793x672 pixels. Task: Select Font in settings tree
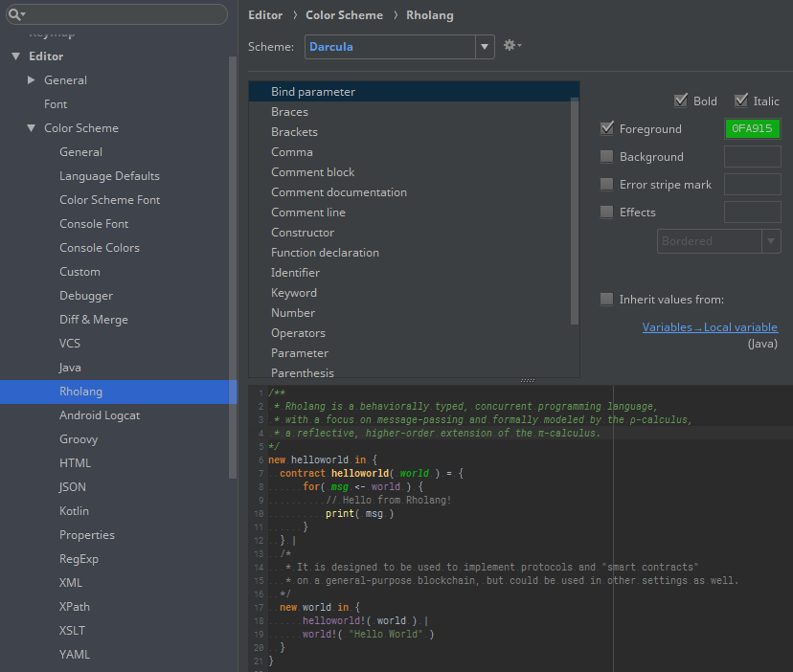[56, 104]
